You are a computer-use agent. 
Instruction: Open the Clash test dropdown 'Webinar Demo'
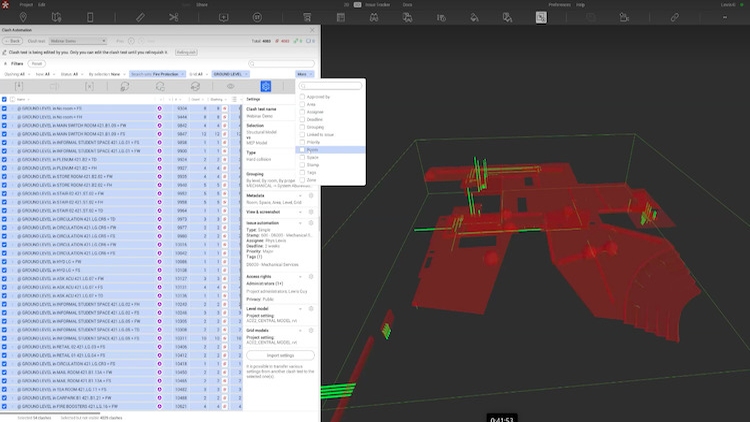click(79, 41)
